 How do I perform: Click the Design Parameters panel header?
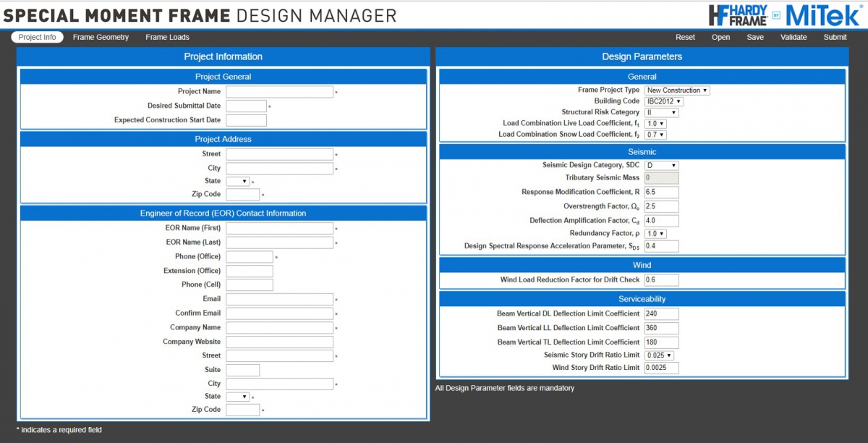[x=642, y=56]
